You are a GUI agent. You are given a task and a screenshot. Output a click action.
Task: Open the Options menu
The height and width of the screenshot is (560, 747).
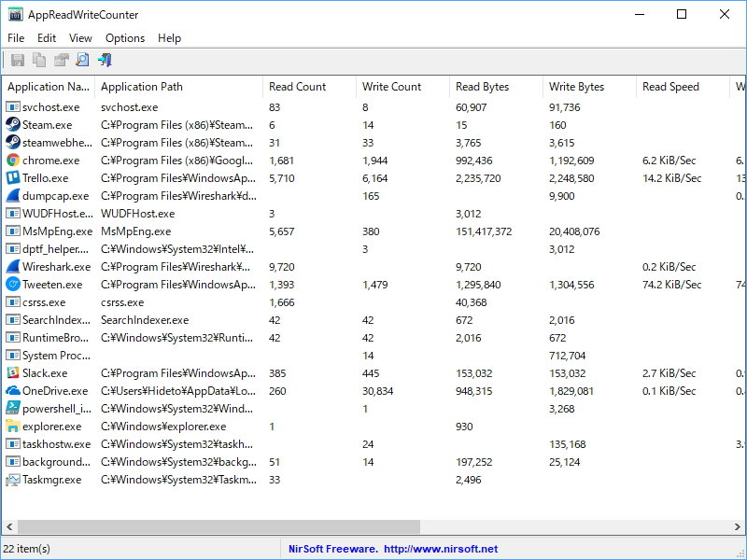point(125,38)
